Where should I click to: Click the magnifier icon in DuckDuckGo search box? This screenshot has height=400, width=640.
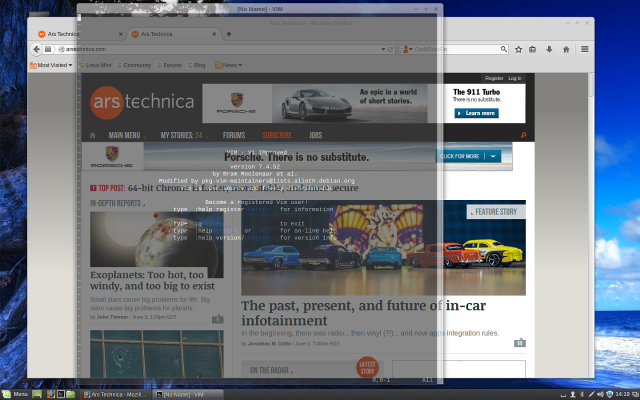[504, 49]
